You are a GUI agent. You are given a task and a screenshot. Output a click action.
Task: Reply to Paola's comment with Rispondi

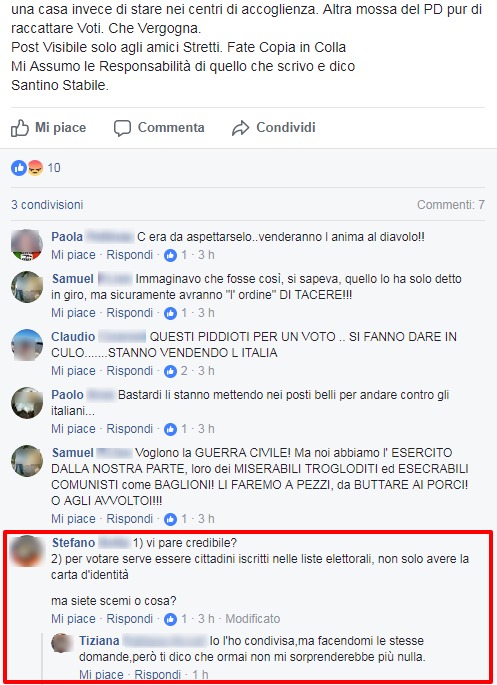click(130, 255)
